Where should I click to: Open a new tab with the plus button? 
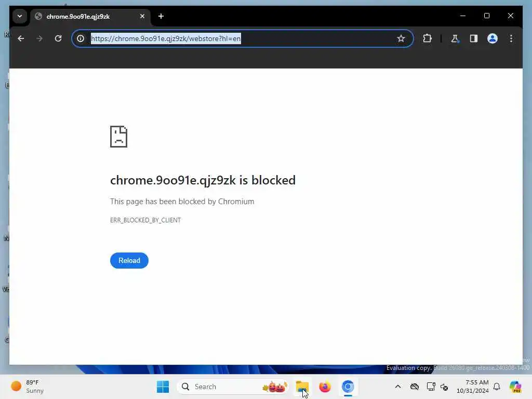click(161, 16)
